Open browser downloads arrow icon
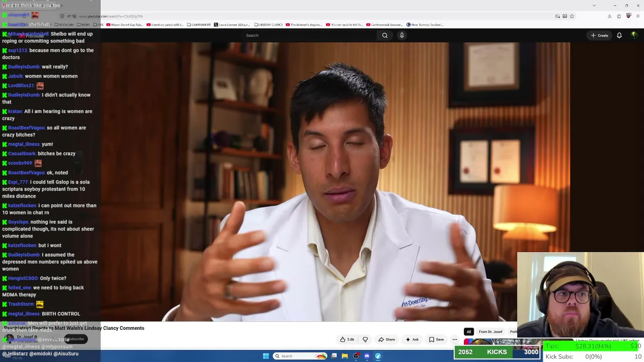 coord(609,16)
